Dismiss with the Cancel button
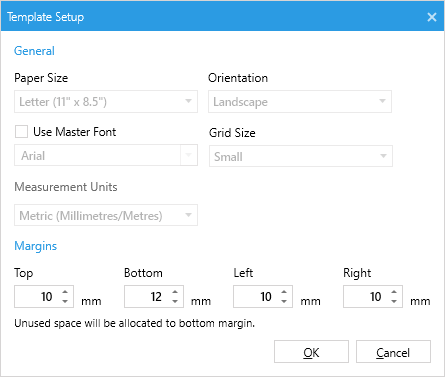445x378 pixels. tap(393, 352)
